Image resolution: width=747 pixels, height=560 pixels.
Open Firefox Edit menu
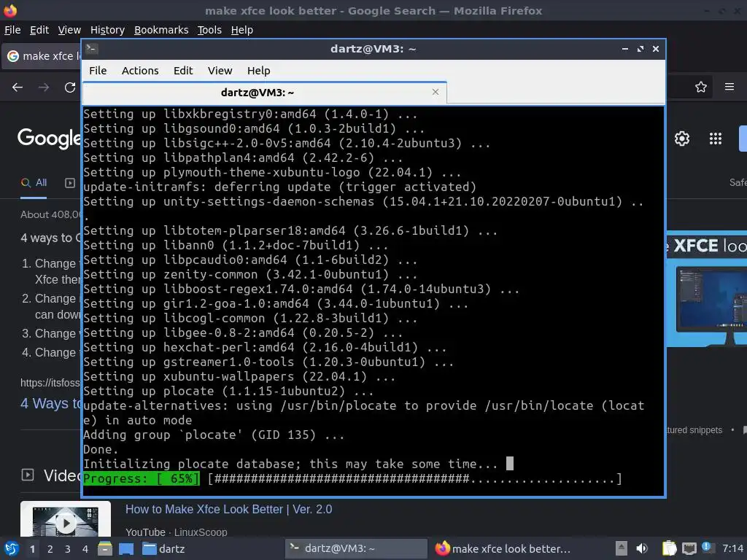39,30
